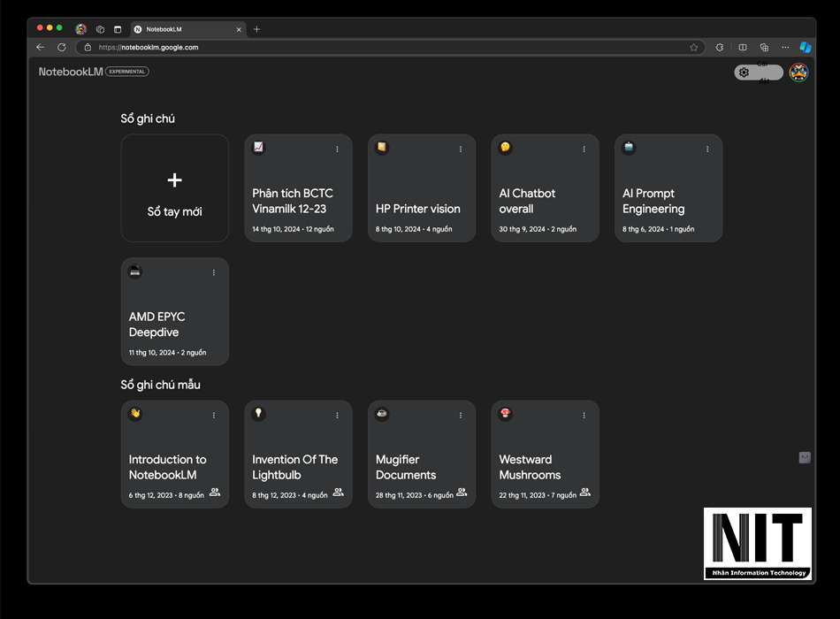Image resolution: width=840 pixels, height=619 pixels.
Task: Click the chart emoji on Vinamilk notebook
Action: point(258,147)
